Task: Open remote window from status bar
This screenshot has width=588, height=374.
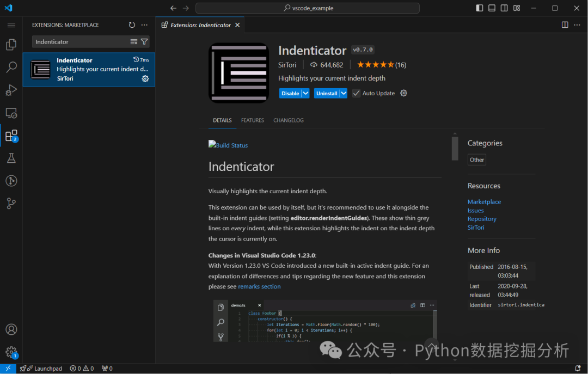Action: pyautogui.click(x=8, y=369)
